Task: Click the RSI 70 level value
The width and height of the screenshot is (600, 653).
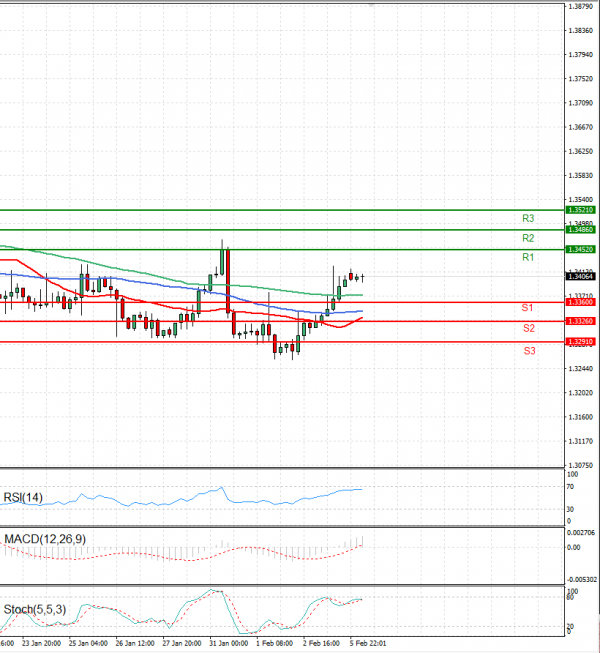Action: coord(570,487)
